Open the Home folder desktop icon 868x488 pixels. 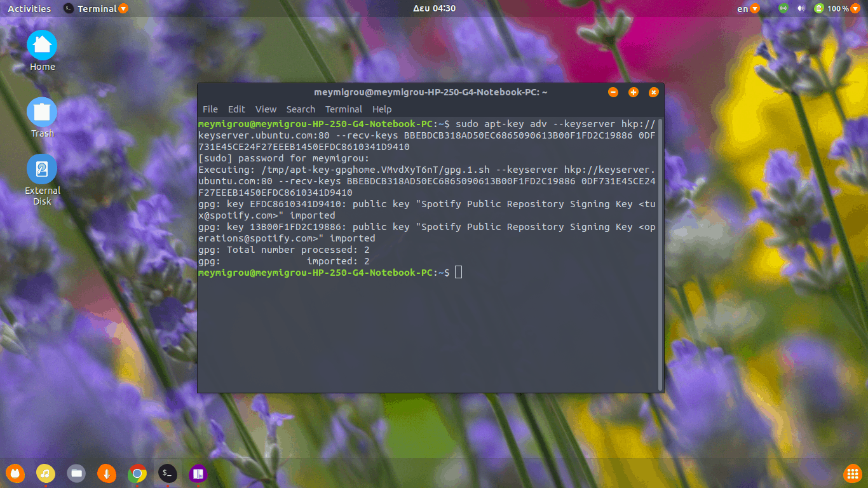tap(42, 46)
